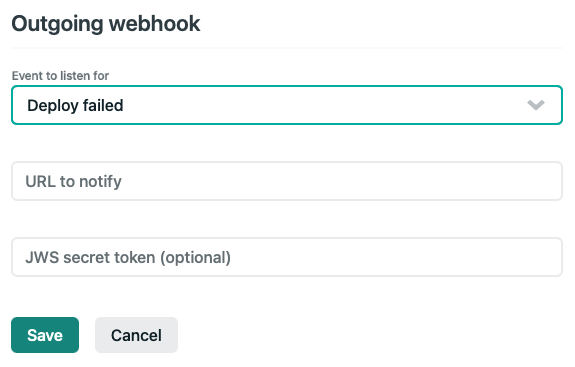Image resolution: width=575 pixels, height=367 pixels.
Task: Click the teal-bordered event select box
Action: coord(287,105)
